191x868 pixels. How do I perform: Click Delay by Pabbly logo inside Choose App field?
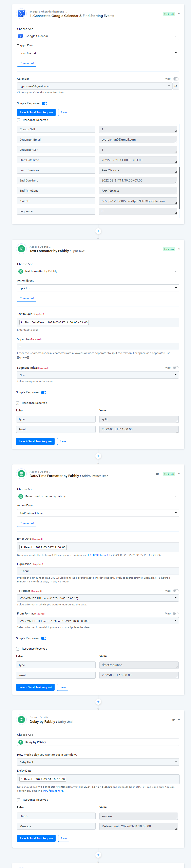click(21, 742)
